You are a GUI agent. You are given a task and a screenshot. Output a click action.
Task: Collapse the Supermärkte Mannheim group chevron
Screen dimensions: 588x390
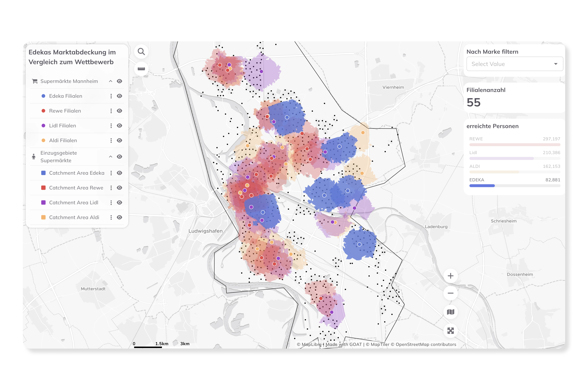coord(111,81)
